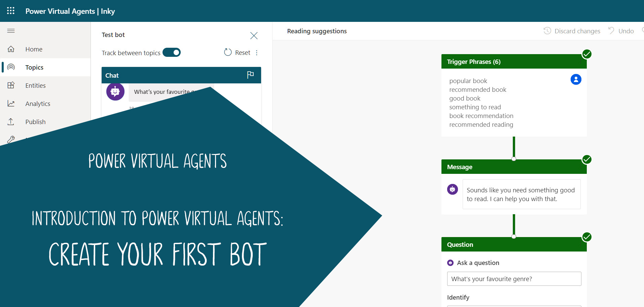The height and width of the screenshot is (307, 644).
Task: Click the Identify label
Action: coord(458,297)
